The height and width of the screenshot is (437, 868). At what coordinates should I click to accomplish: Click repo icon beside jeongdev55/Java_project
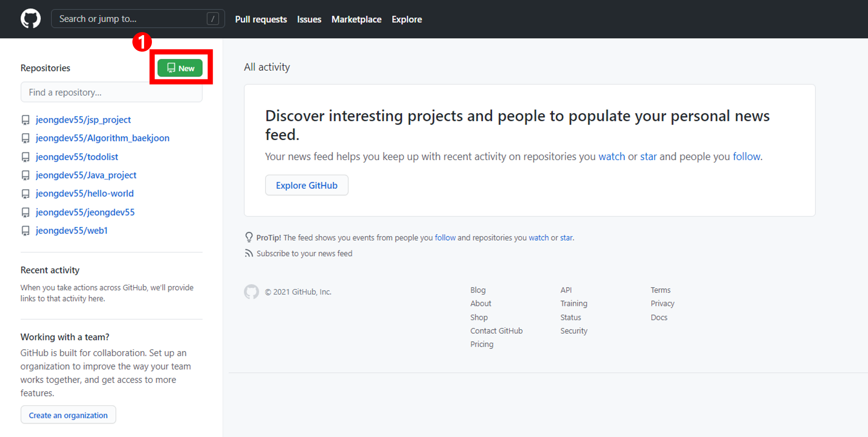26,175
